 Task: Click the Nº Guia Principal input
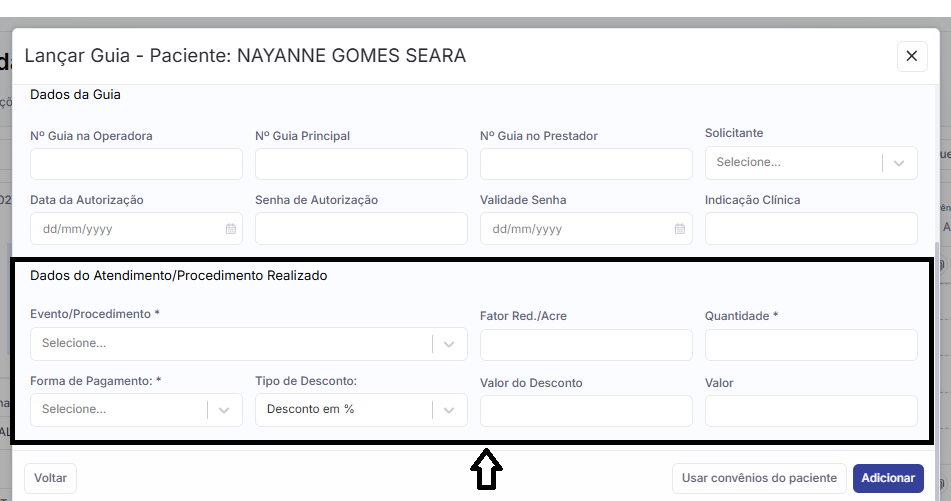[x=361, y=164]
